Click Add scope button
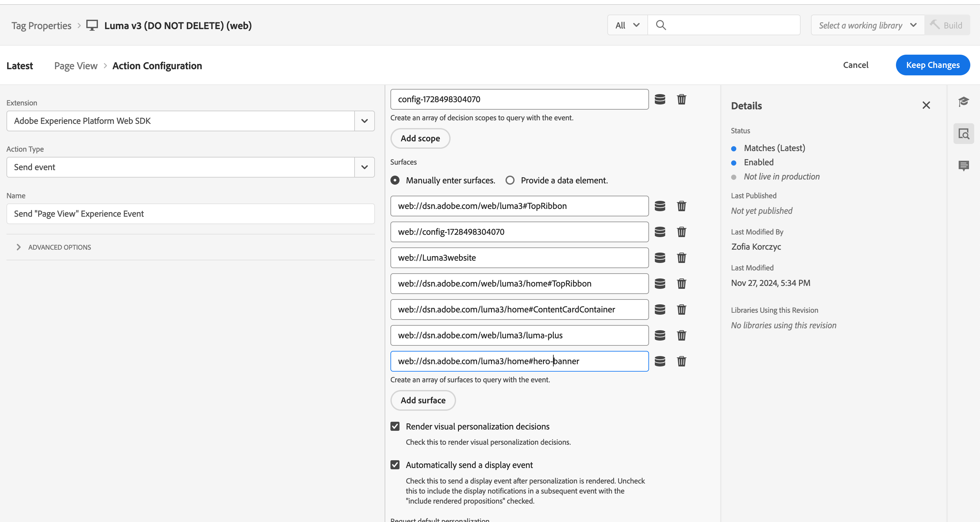The width and height of the screenshot is (980, 522). click(420, 139)
